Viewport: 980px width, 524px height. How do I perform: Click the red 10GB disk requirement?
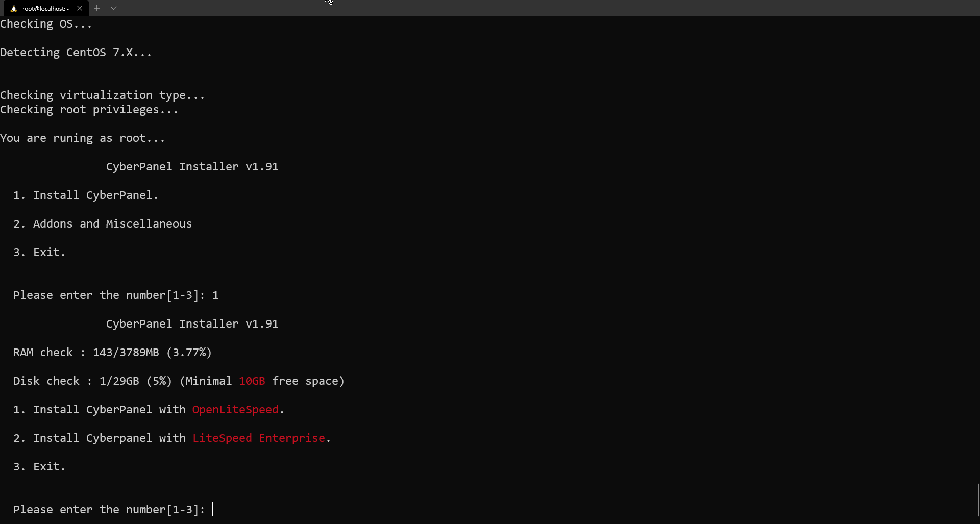[252, 381]
